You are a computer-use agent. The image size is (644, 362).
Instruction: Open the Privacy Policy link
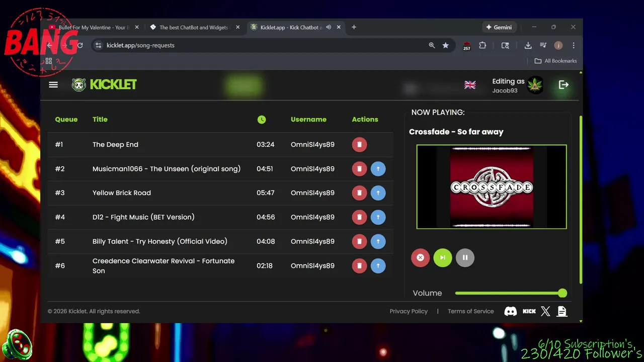(x=409, y=311)
